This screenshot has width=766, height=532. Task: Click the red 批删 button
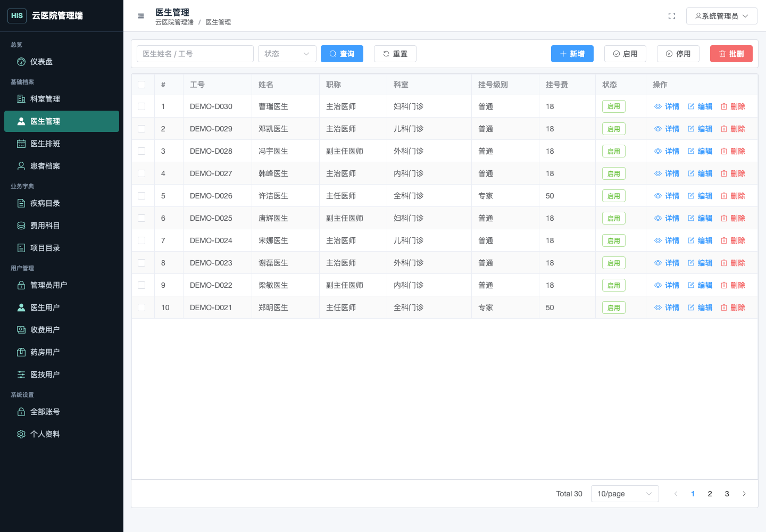coord(731,54)
